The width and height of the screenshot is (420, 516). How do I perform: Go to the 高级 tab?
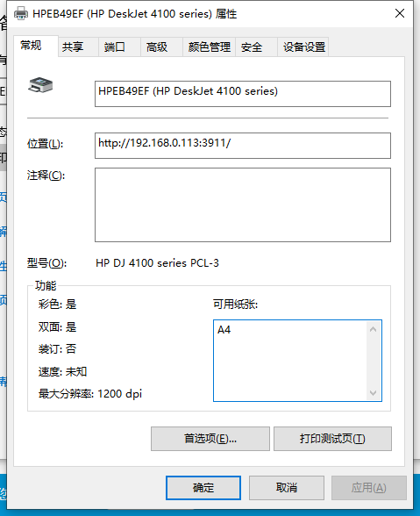pyautogui.click(x=162, y=47)
